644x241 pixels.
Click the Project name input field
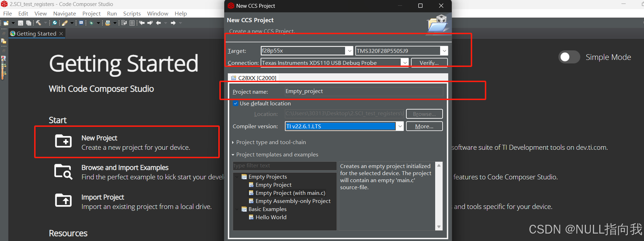364,91
